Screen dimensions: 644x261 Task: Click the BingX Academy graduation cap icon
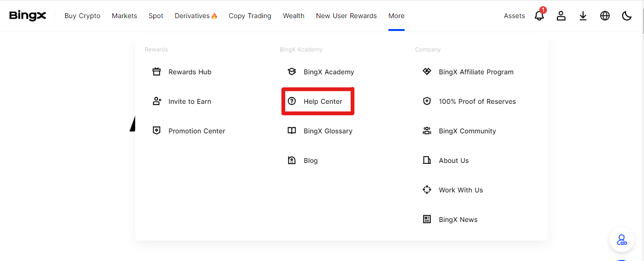coord(292,72)
